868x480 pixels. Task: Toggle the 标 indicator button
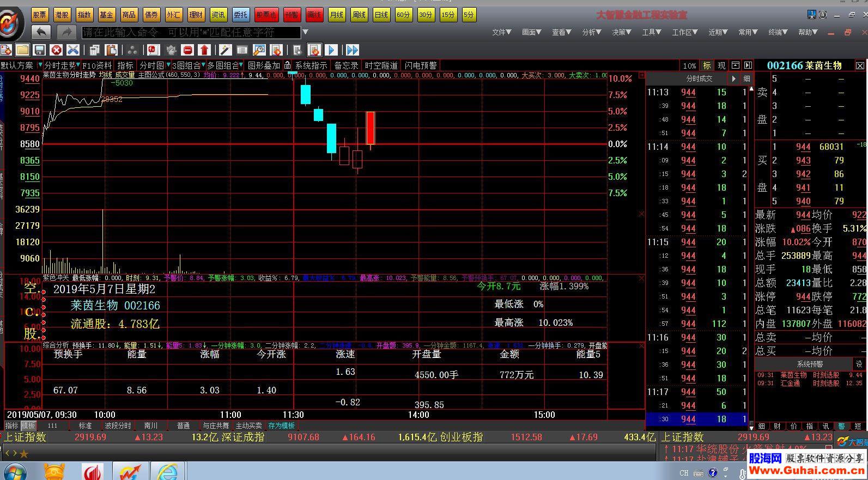(x=707, y=65)
